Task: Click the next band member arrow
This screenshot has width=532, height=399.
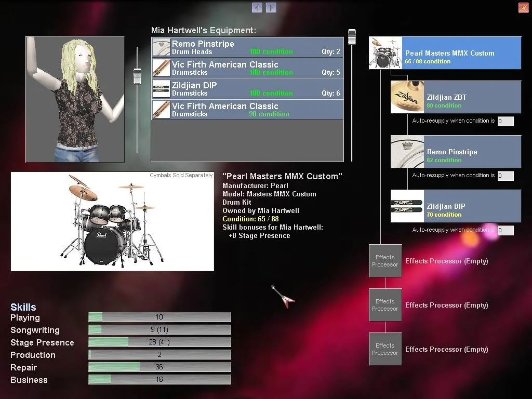Action: [x=271, y=7]
